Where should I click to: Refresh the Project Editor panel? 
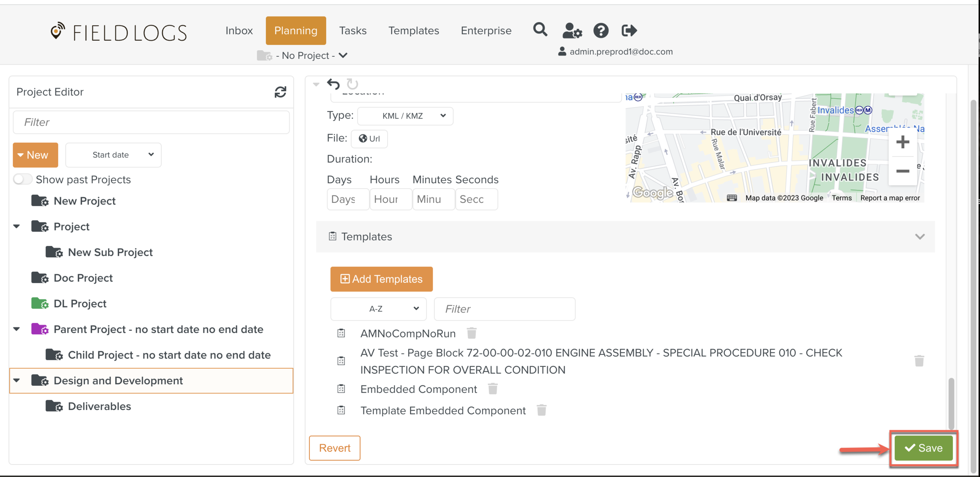click(280, 92)
